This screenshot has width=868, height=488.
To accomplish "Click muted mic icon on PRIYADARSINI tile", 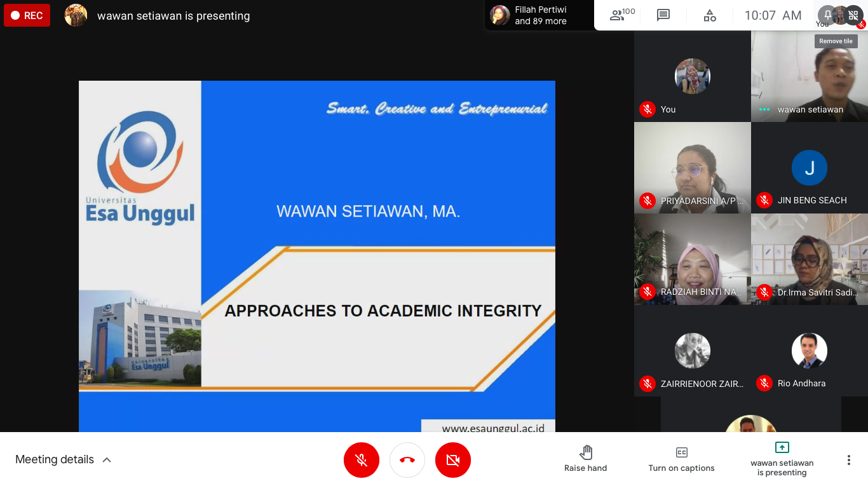I will tap(648, 201).
